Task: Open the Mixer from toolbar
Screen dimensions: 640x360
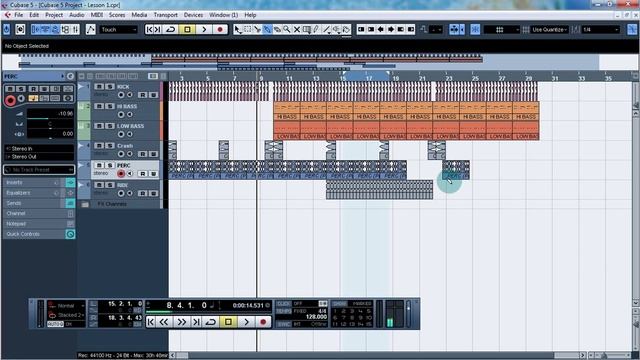Action: (x=76, y=29)
